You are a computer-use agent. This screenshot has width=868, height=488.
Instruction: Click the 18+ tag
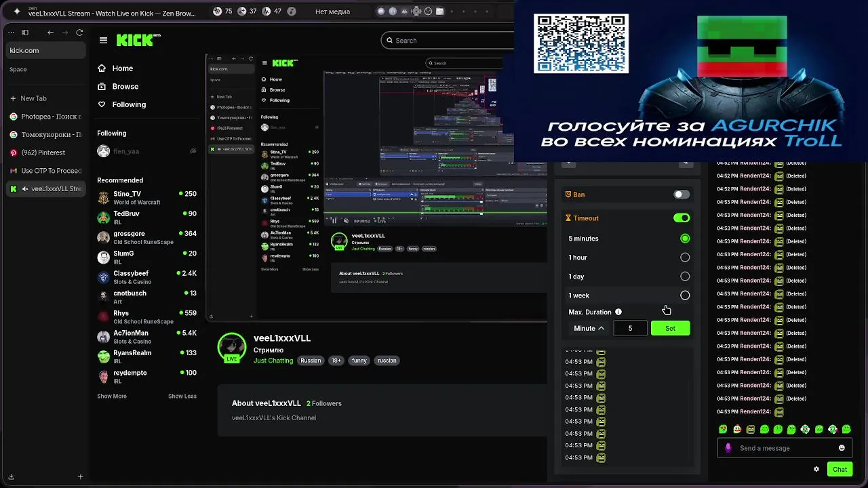tap(336, 361)
